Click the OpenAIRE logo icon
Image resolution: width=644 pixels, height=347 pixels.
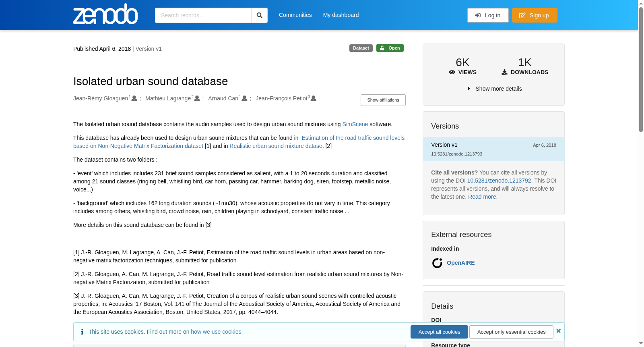click(x=437, y=263)
